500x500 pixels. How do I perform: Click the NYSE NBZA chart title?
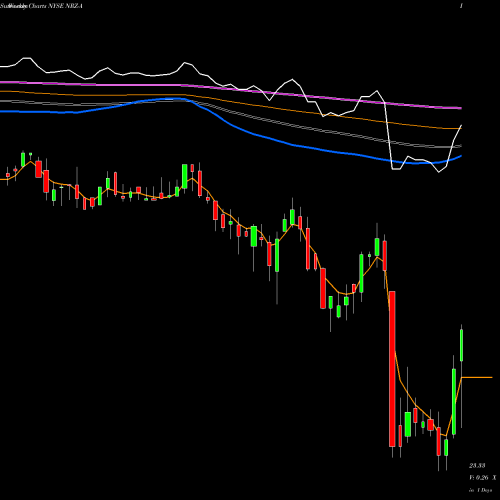coord(41,6)
